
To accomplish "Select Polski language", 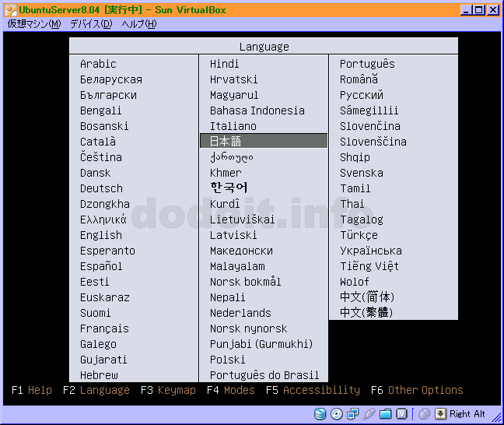I will coord(227,360).
